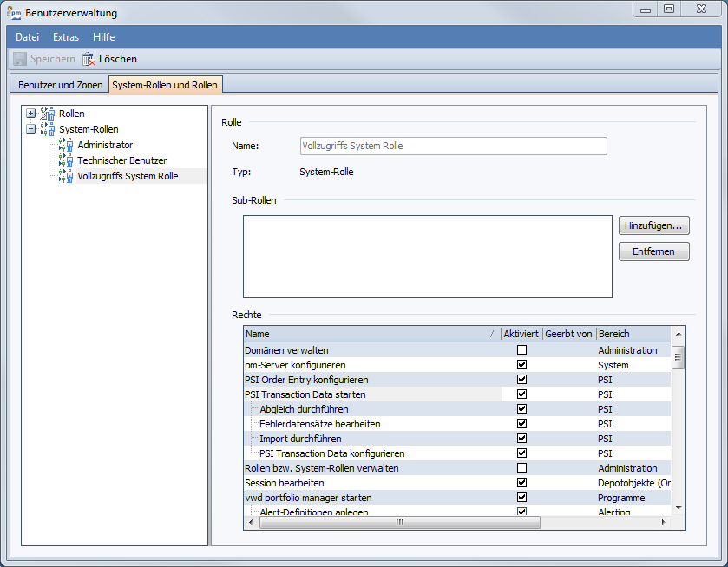Collapse the System-Rollen tree node
The image size is (728, 567).
pos(31,129)
